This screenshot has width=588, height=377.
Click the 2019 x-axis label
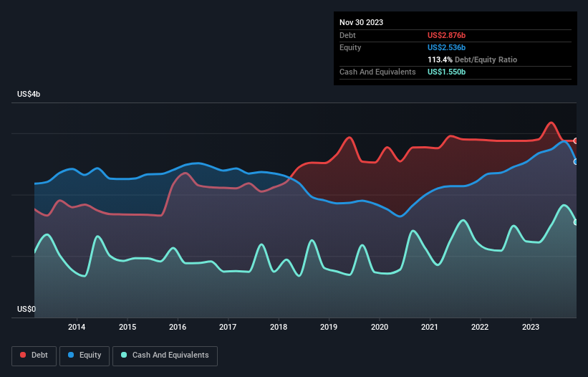click(x=329, y=327)
